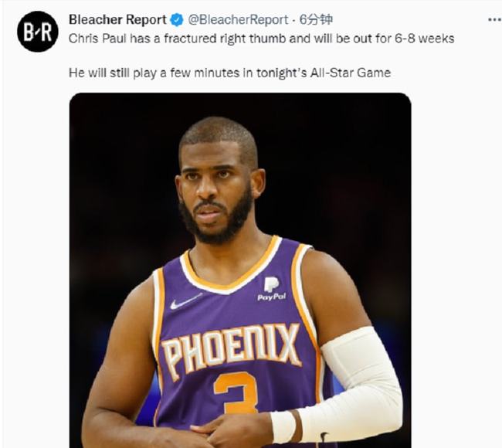Click the orange number 3 on jersey
The image size is (502, 448).
pos(236,392)
